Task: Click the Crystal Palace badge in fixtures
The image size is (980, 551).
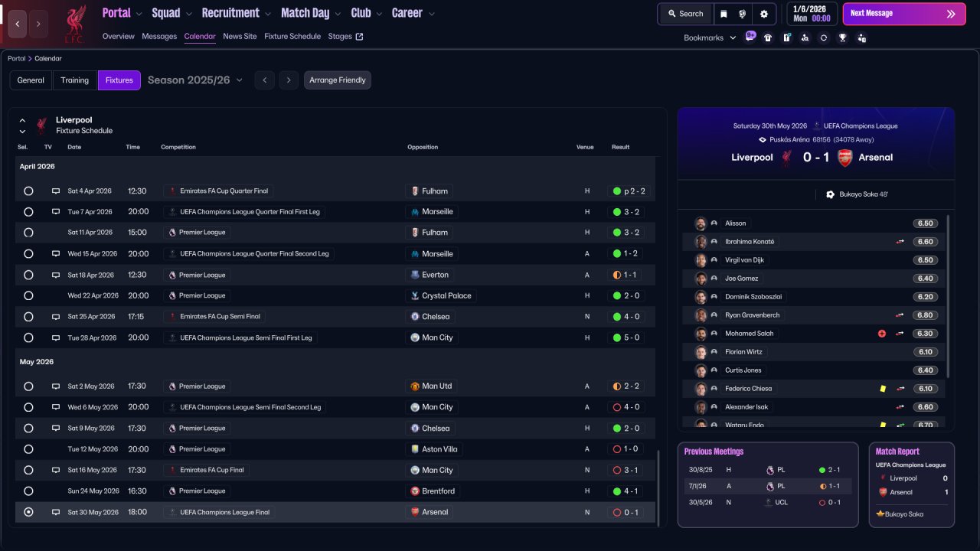Action: 415,295
